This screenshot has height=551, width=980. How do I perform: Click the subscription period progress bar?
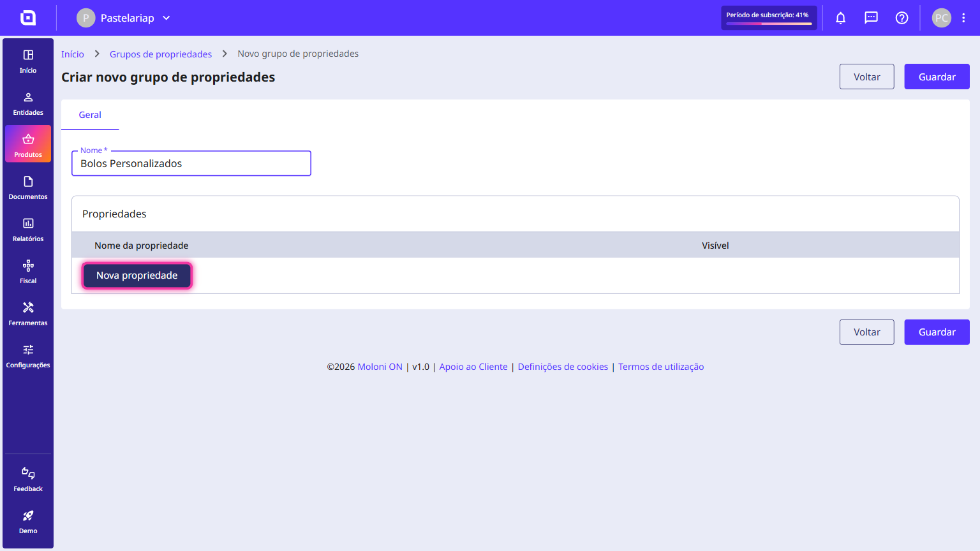click(769, 24)
